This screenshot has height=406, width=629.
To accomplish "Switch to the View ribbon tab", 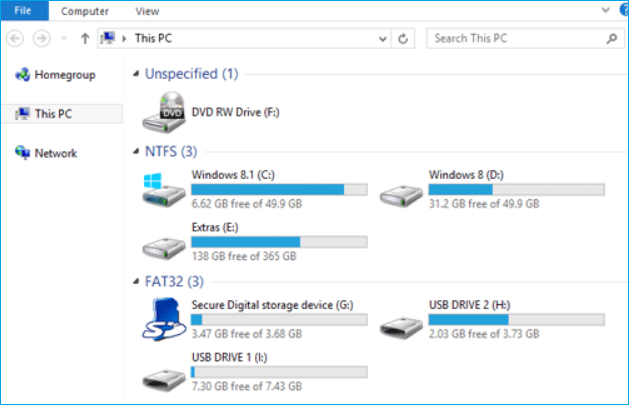I will pyautogui.click(x=147, y=11).
